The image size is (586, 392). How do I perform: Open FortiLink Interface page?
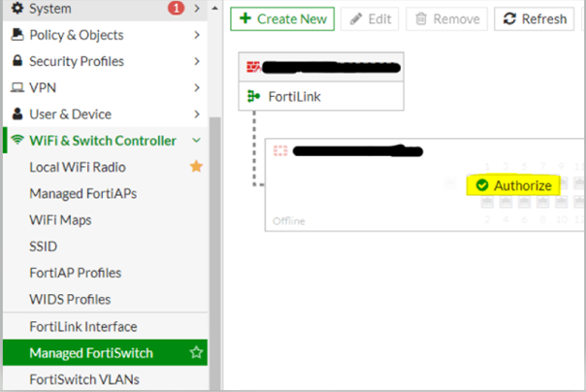[x=105, y=327]
